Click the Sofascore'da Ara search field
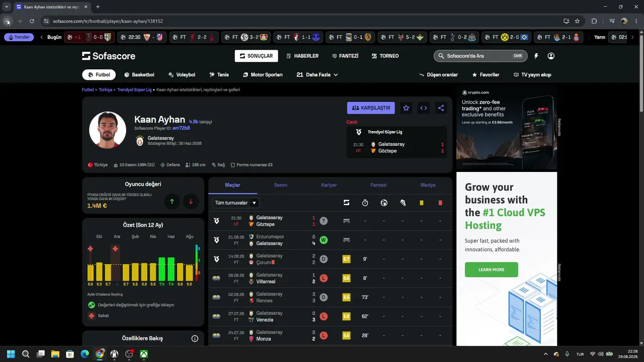Viewport: 644px width, 362px height. click(480, 56)
